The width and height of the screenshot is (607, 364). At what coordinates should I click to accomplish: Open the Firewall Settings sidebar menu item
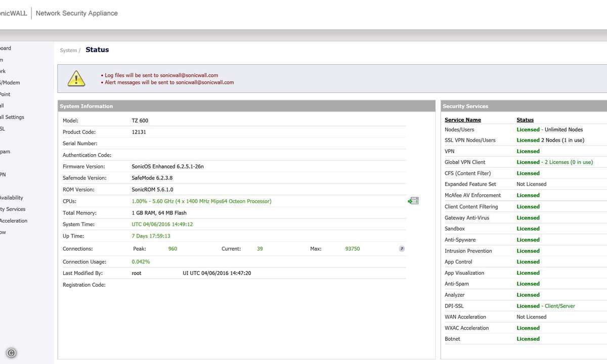coord(12,117)
